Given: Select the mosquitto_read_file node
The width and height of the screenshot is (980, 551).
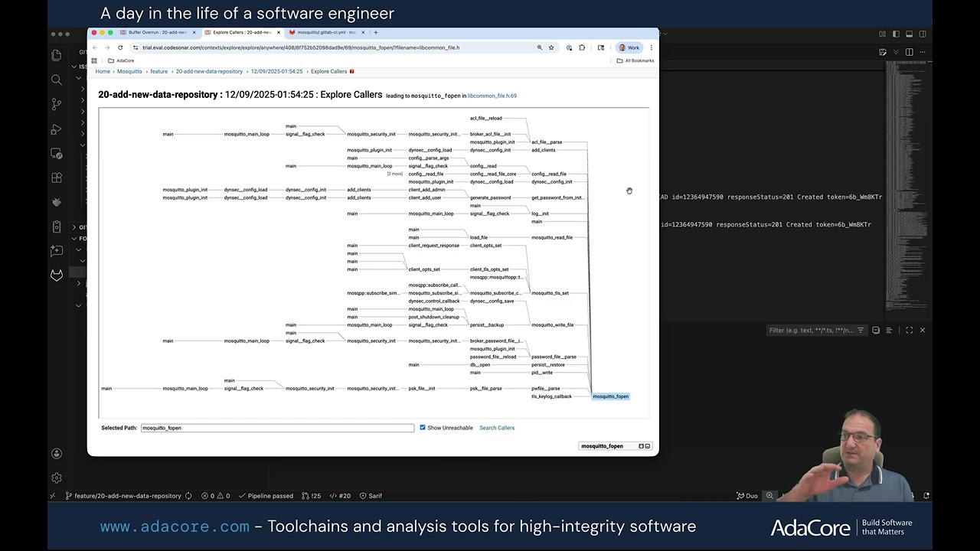Looking at the screenshot, I should pos(551,237).
